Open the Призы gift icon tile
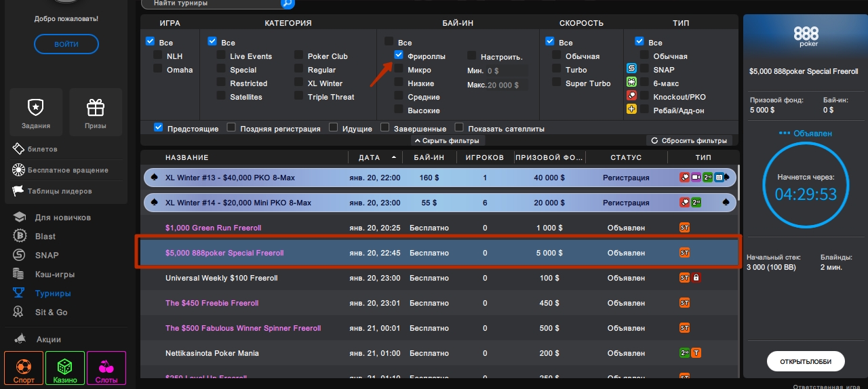The image size is (868, 389). pyautogui.click(x=96, y=112)
